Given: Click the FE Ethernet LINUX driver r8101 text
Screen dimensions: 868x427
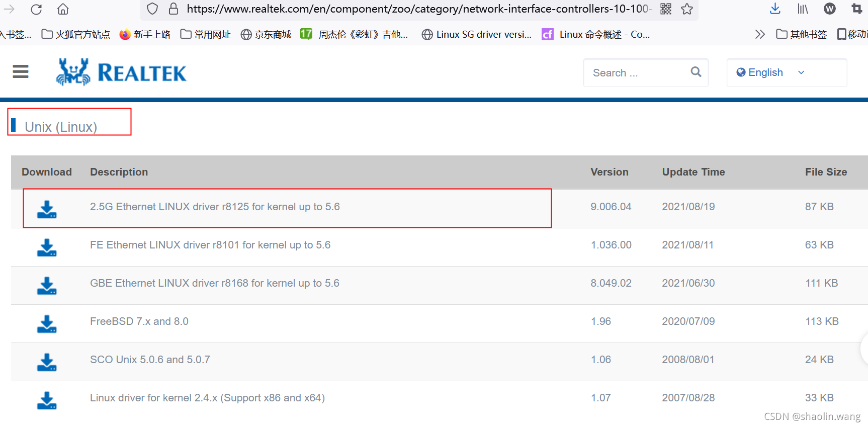Looking at the screenshot, I should (x=210, y=245).
